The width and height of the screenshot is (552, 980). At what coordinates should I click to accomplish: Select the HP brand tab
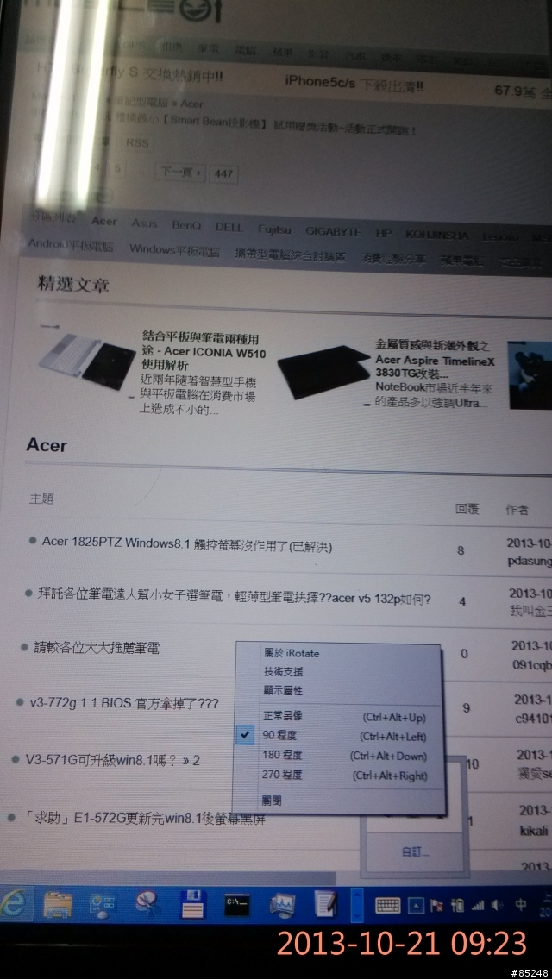[x=383, y=233]
